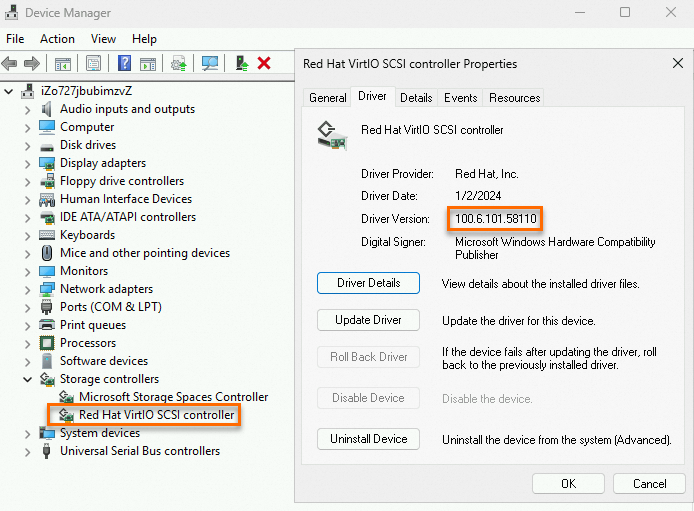Click Scan for hardware changes icon

point(210,64)
